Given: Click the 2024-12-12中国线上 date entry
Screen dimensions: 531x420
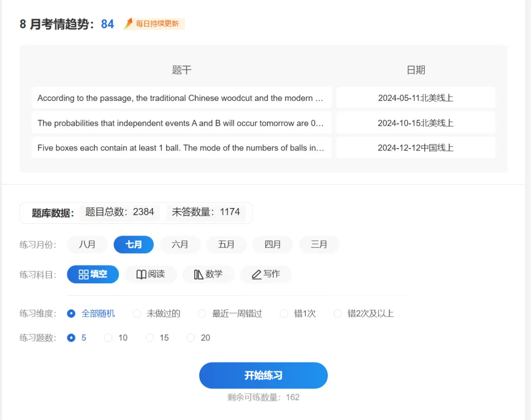Looking at the screenshot, I should pyautogui.click(x=415, y=148).
